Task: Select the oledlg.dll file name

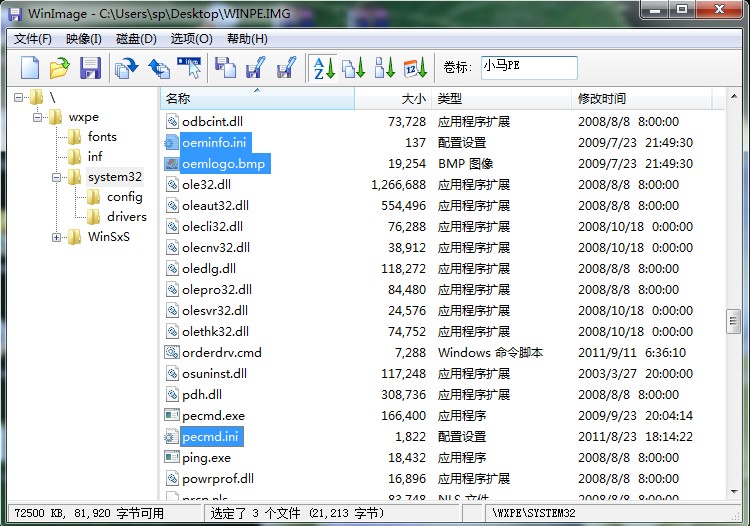Action: [209, 269]
